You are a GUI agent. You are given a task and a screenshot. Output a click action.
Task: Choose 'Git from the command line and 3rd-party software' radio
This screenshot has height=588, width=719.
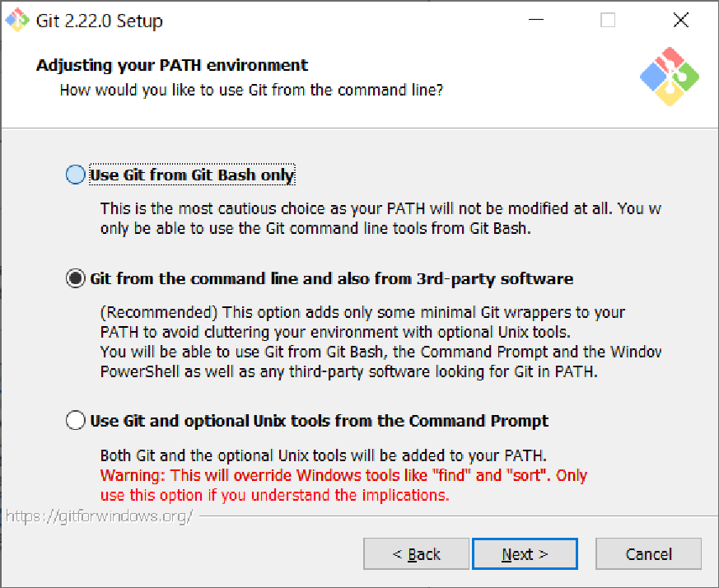[75, 279]
